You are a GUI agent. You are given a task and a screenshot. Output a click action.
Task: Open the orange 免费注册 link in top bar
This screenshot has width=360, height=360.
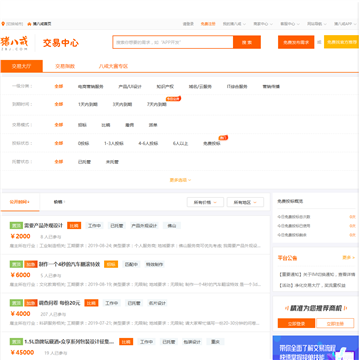(x=208, y=24)
